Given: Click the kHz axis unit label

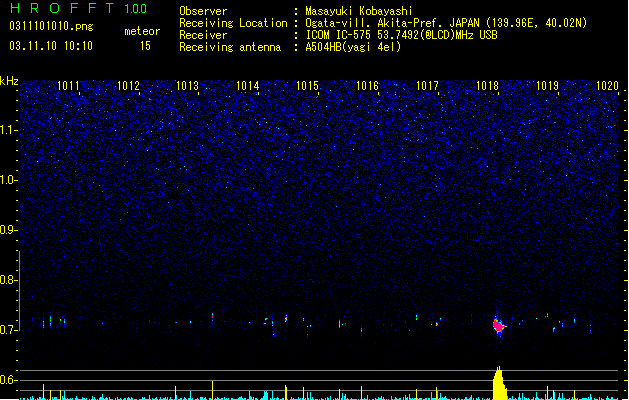Looking at the screenshot, I should tap(9, 81).
